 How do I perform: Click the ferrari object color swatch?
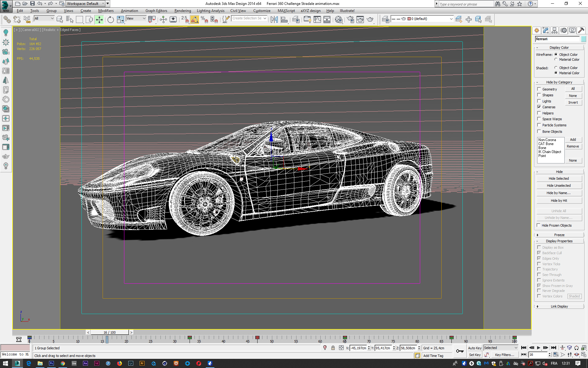[x=584, y=39]
